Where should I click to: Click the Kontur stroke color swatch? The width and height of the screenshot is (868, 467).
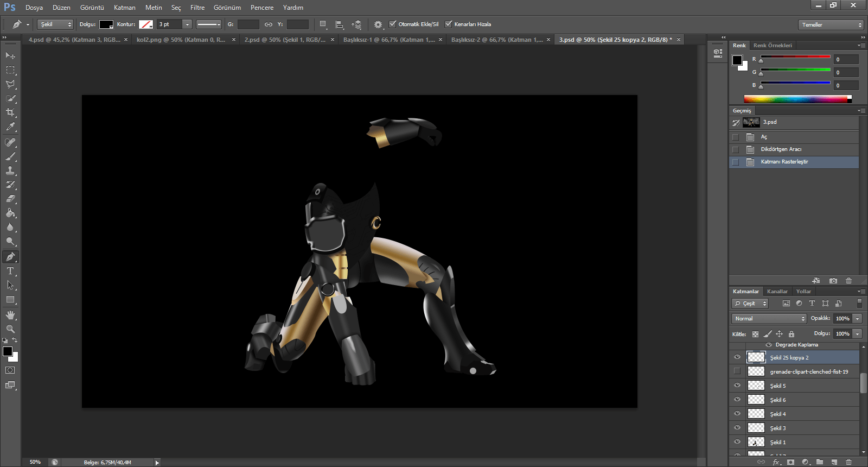click(x=146, y=24)
